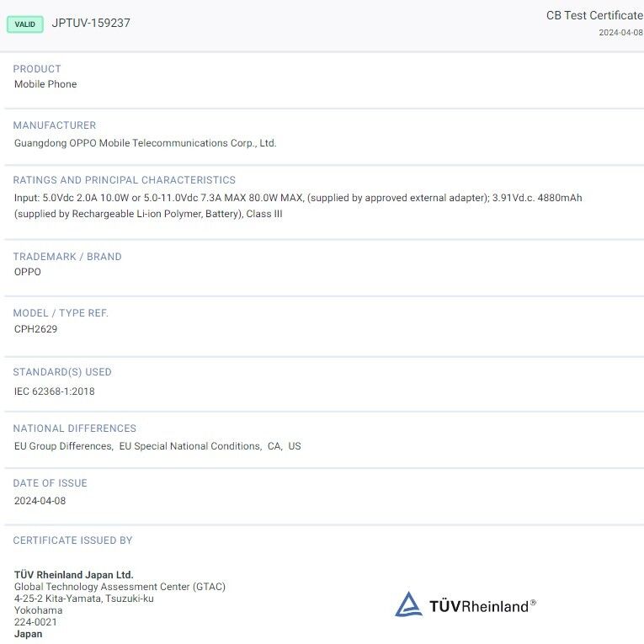The image size is (644, 644).
Task: Click RATINGS AND PRINCIPAL CHARACTERISTICS label
Action: tap(124, 180)
